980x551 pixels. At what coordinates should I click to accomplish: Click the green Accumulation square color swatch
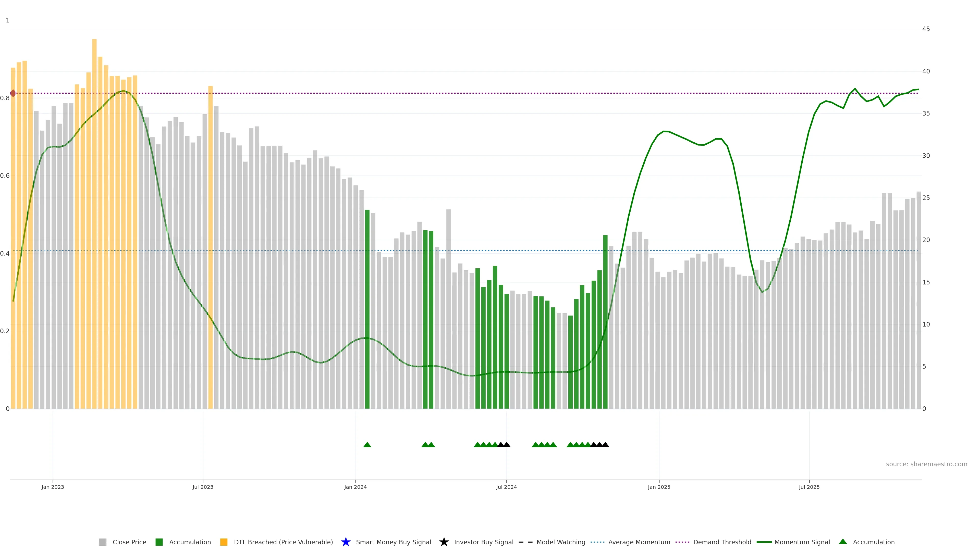[x=159, y=542]
